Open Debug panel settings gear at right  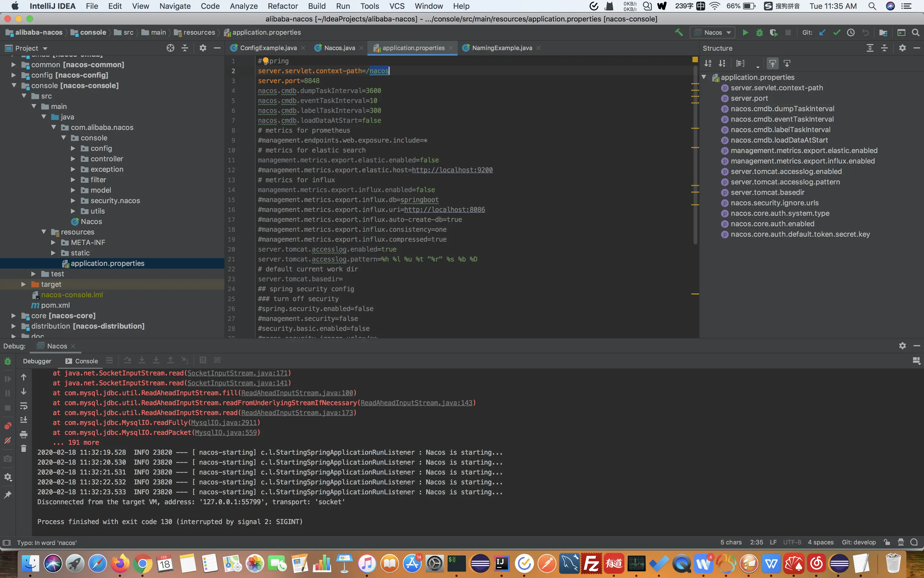[902, 346]
